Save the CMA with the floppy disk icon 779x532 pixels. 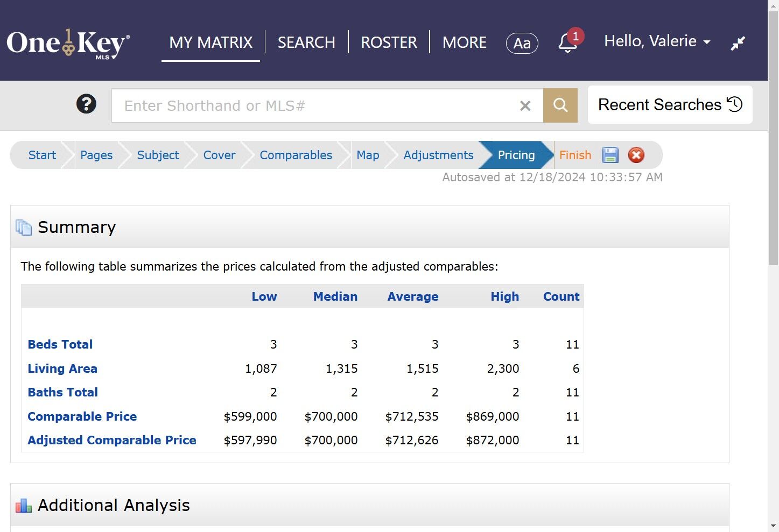[610, 155]
